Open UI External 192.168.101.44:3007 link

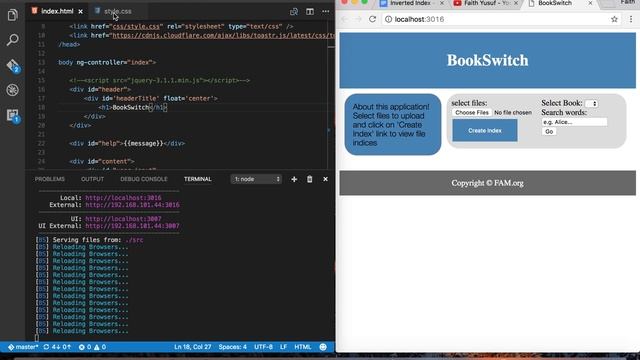132,226
